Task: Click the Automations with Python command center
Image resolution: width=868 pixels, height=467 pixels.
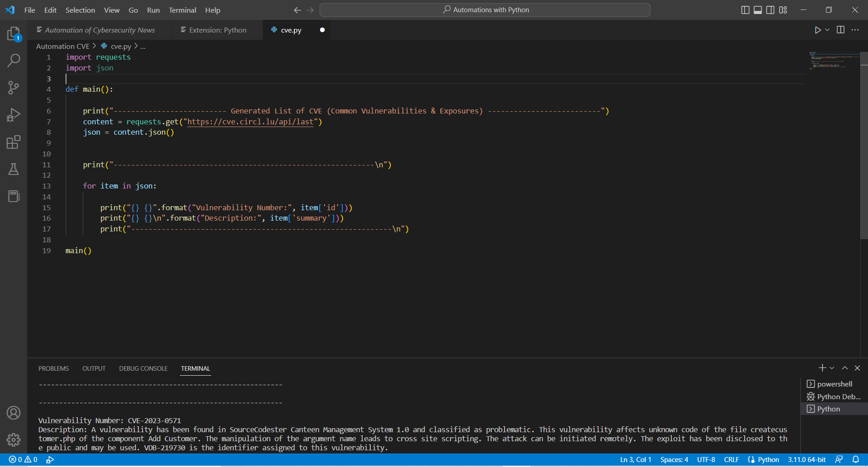Action: (485, 10)
